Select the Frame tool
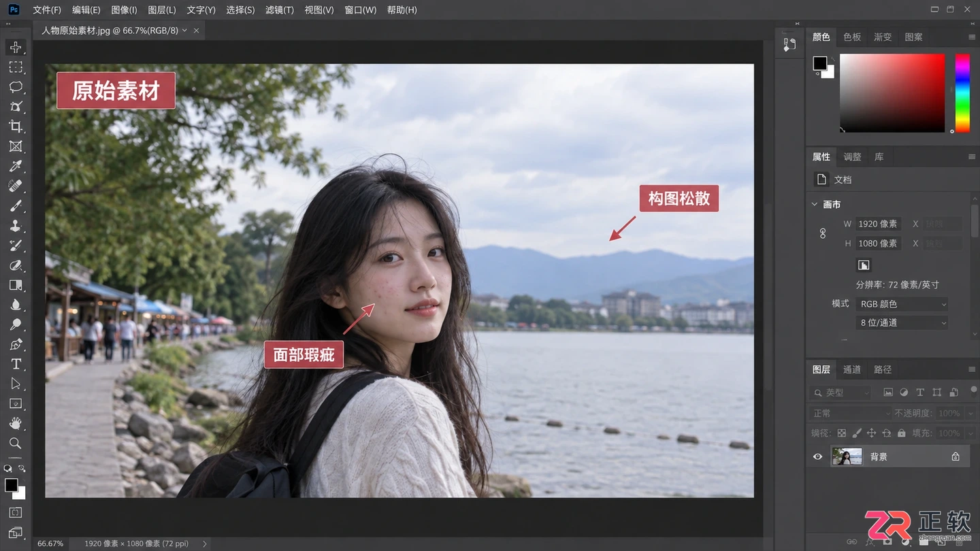980x551 pixels. (16, 146)
